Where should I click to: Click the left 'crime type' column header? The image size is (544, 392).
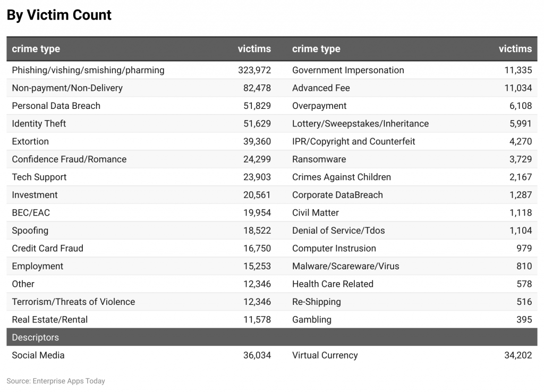36,49
